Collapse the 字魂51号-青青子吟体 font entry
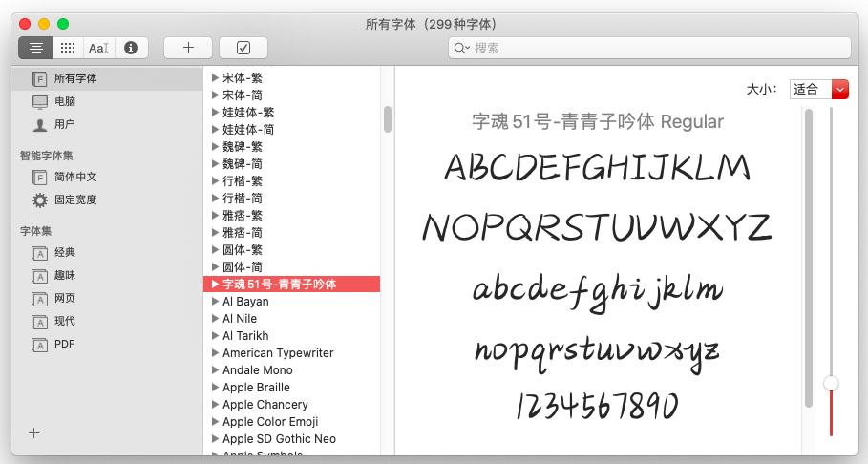 pos(215,285)
